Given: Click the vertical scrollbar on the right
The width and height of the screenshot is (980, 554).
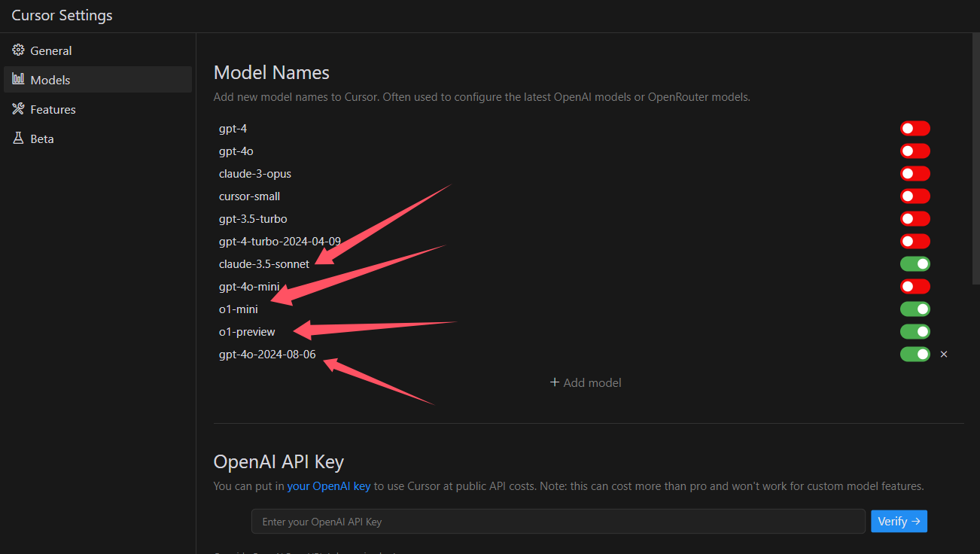Looking at the screenshot, I should point(976,158).
